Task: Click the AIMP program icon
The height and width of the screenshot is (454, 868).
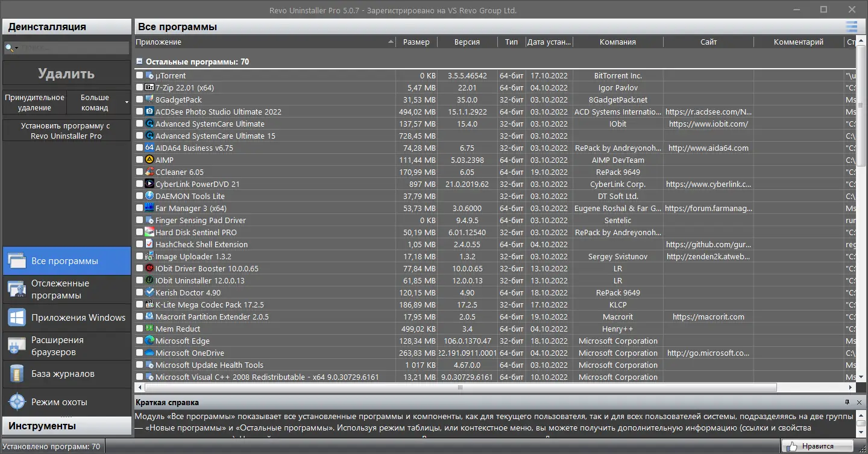Action: tap(149, 160)
